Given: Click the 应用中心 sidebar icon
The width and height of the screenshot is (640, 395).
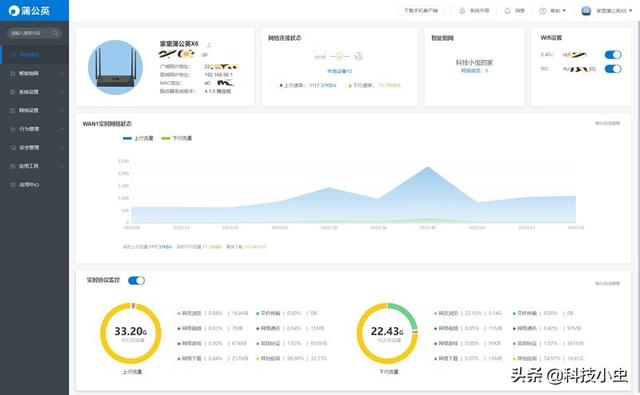Looking at the screenshot, I should pos(13,184).
